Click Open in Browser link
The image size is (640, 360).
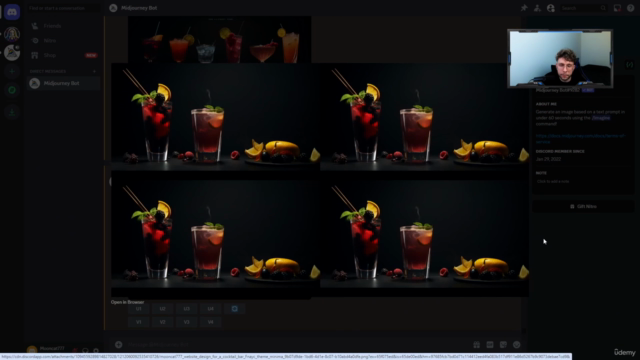(127, 302)
